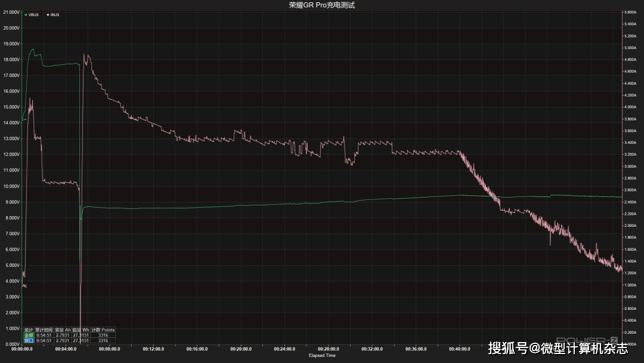Click the blue 窗口 row label
Image resolution: width=644 pixels, height=363 pixels.
(29, 340)
